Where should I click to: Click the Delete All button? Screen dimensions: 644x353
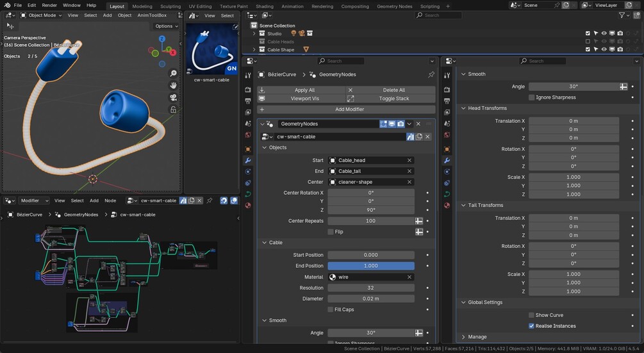point(391,90)
